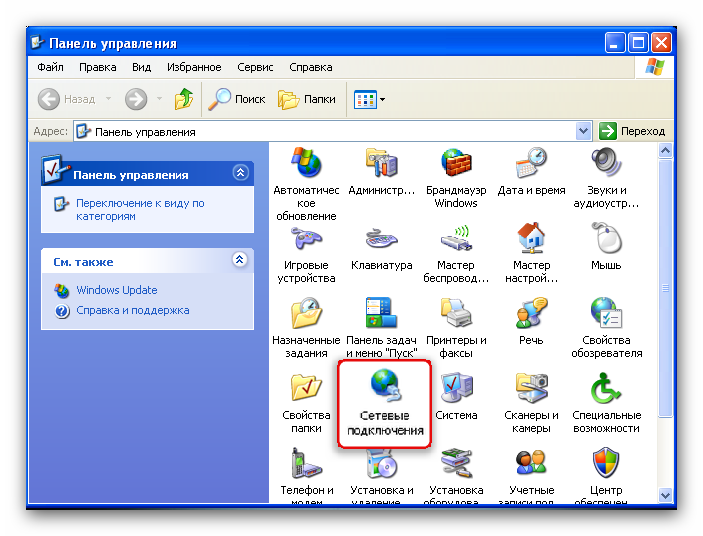Open Игровые устройства icon
The height and width of the screenshot is (536, 703).
tap(306, 238)
